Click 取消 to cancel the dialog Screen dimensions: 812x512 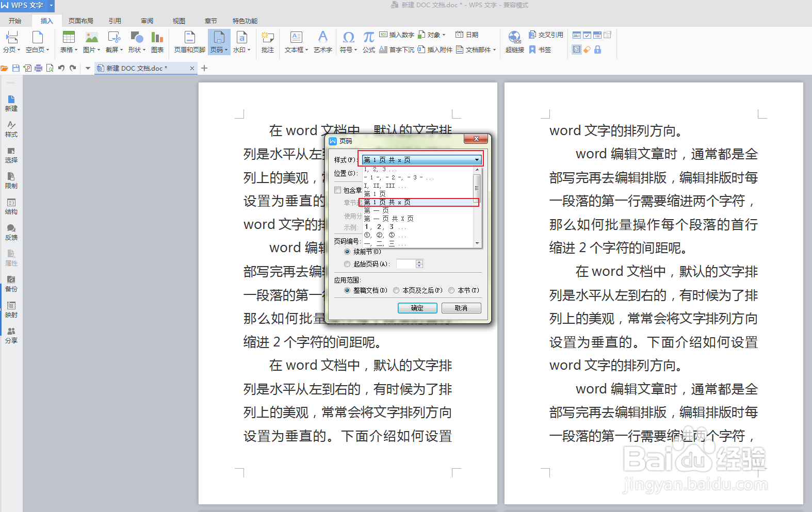pyautogui.click(x=461, y=308)
